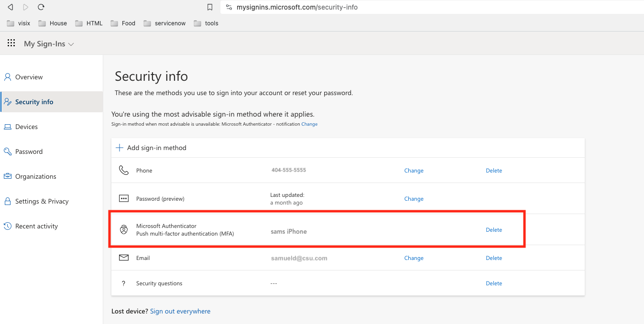Viewport: 644px width, 324px height.
Task: Go to Overview in the sidebar
Action: tap(51, 77)
